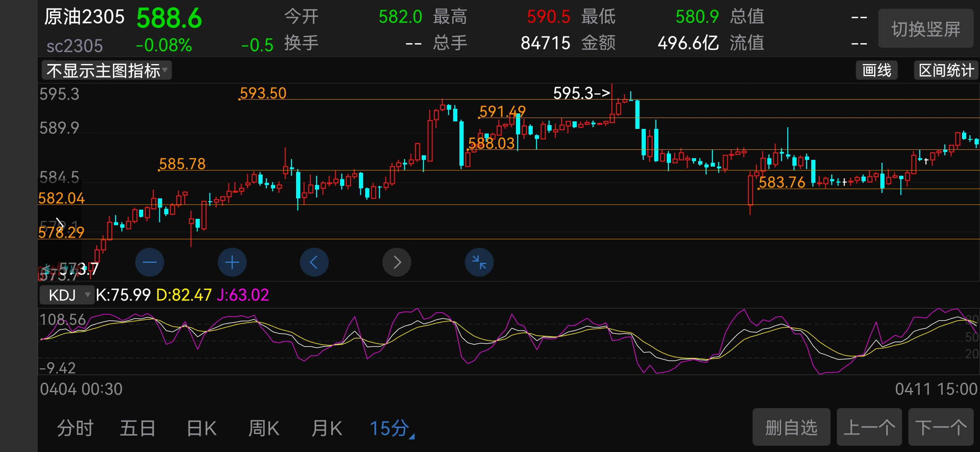Viewport: 980px width, 452px height.
Task: Click the 593.50 price line label
Action: 263,93
